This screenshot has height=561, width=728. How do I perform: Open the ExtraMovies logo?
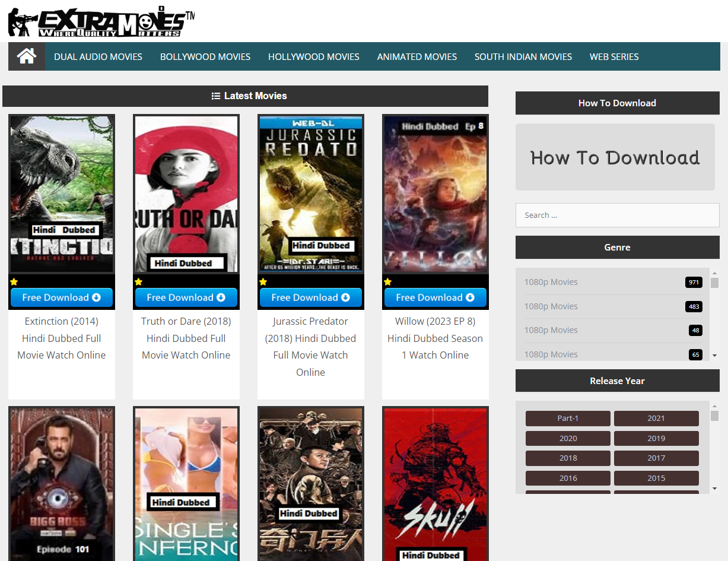(x=101, y=21)
